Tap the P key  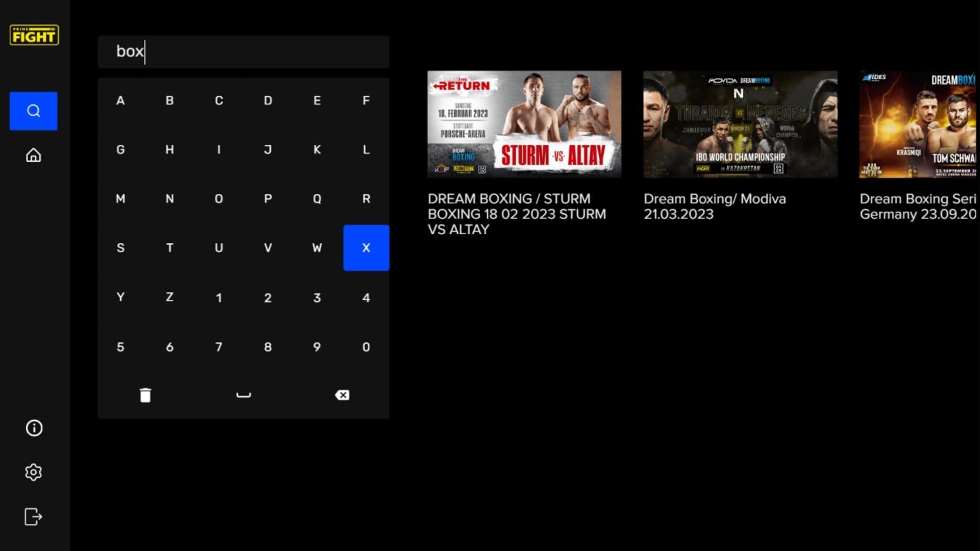tap(268, 198)
